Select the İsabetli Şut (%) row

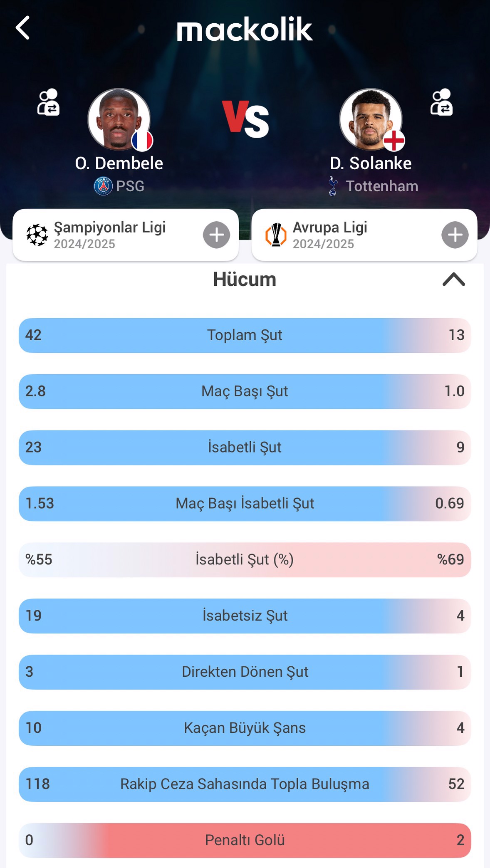(x=245, y=560)
